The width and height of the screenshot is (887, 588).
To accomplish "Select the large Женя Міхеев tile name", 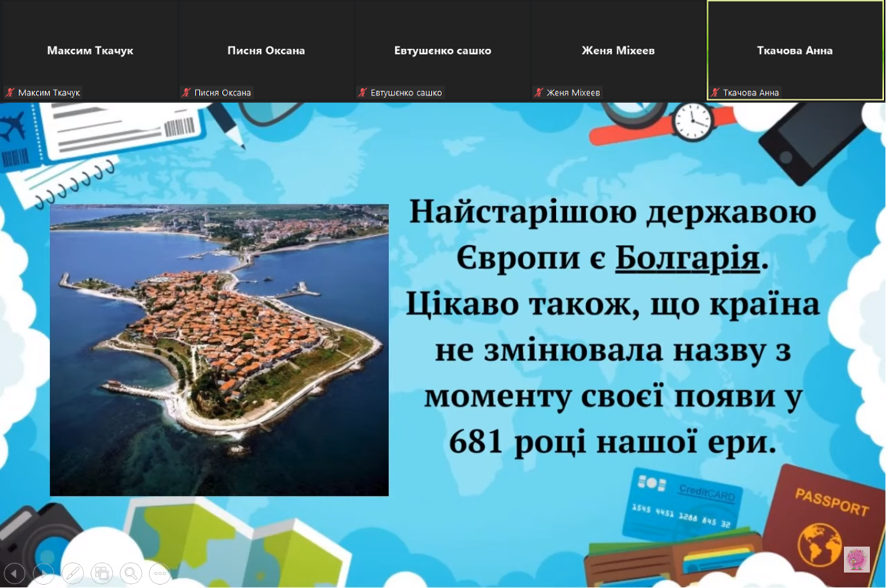I will coord(618,51).
